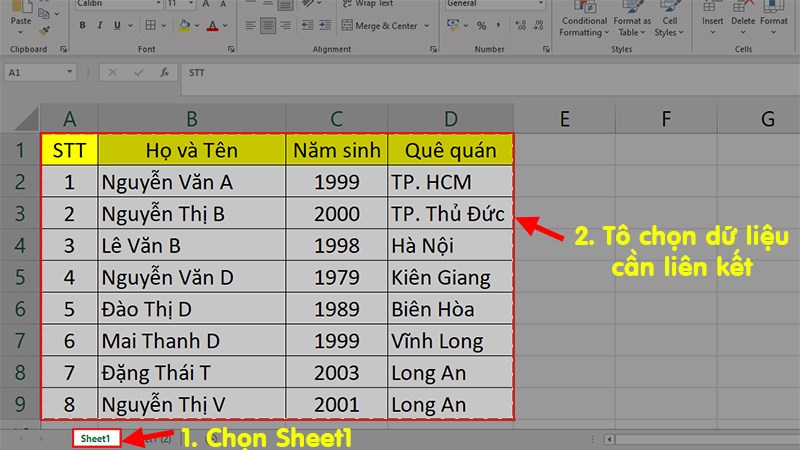This screenshot has height=450, width=800.
Task: Apply Percent Style number format
Action: 482,27
